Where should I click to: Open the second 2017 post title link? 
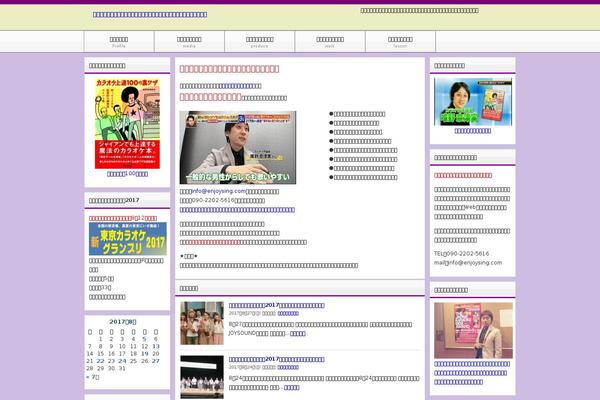(277, 359)
